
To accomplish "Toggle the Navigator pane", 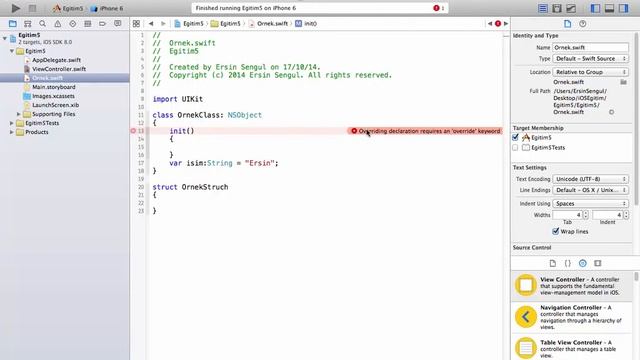I will 596,8.
